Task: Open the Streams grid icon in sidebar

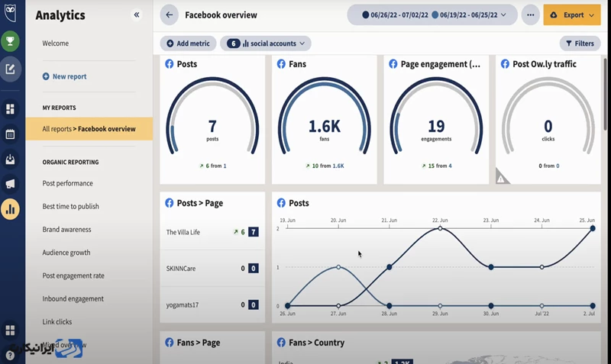Action: pos(11,109)
